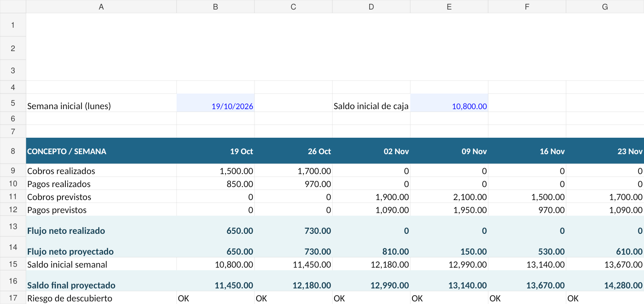Click the initial cash balance 10,800.00 input
Image resolution: width=644 pixels, height=304 pixels.
coord(449,103)
